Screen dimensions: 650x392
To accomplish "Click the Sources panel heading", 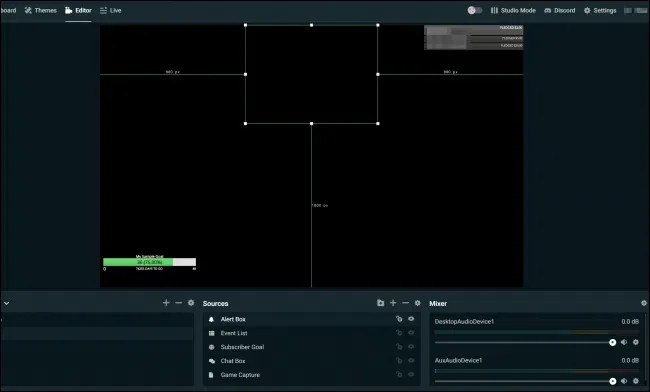I will 215,303.
